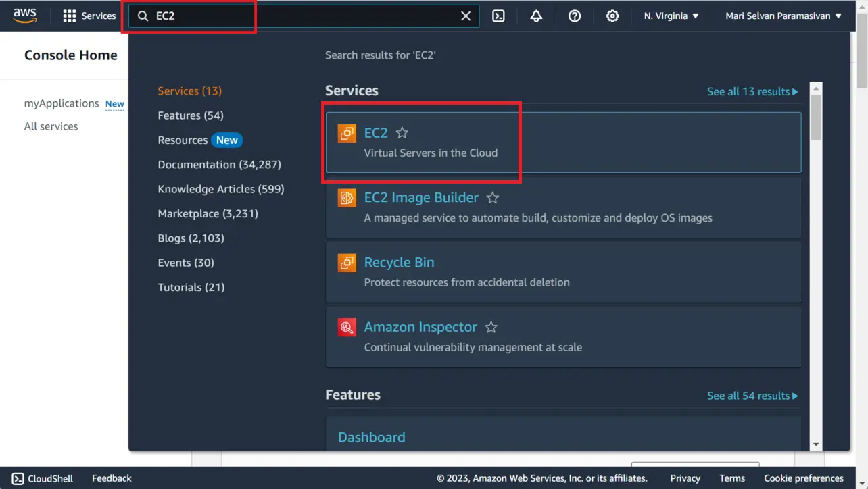Click the search magnifier icon

pos(143,16)
